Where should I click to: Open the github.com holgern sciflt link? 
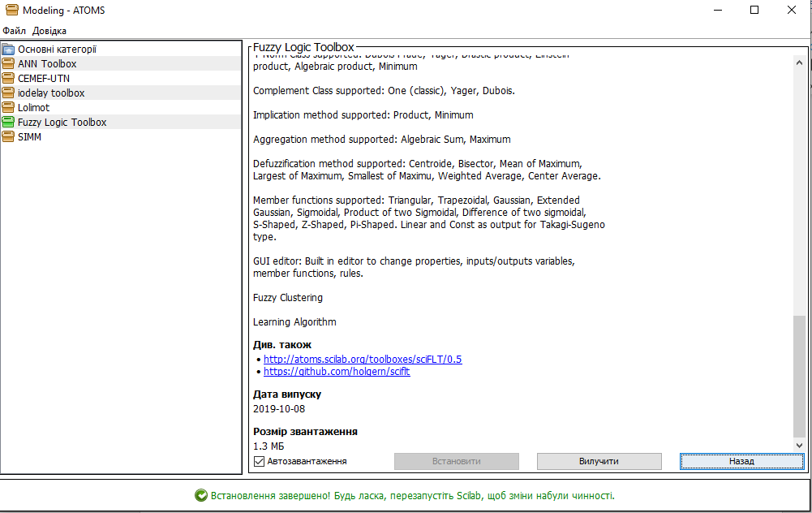[x=337, y=372]
